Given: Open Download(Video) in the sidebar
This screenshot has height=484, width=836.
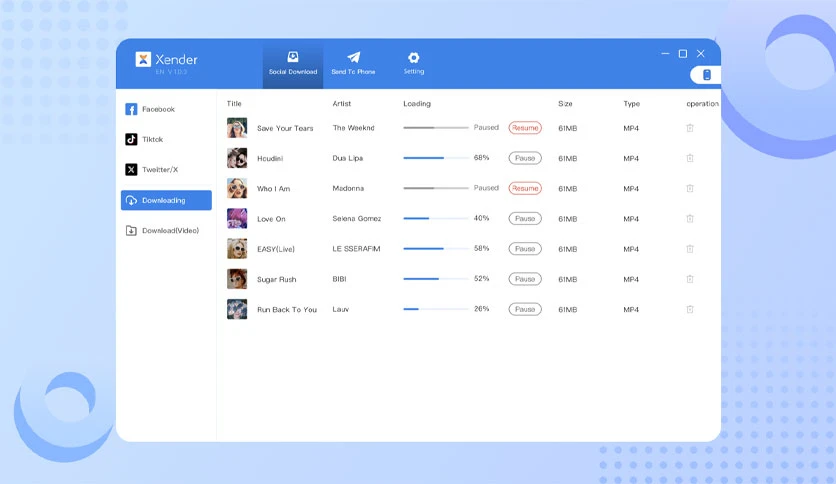Looking at the screenshot, I should (166, 230).
